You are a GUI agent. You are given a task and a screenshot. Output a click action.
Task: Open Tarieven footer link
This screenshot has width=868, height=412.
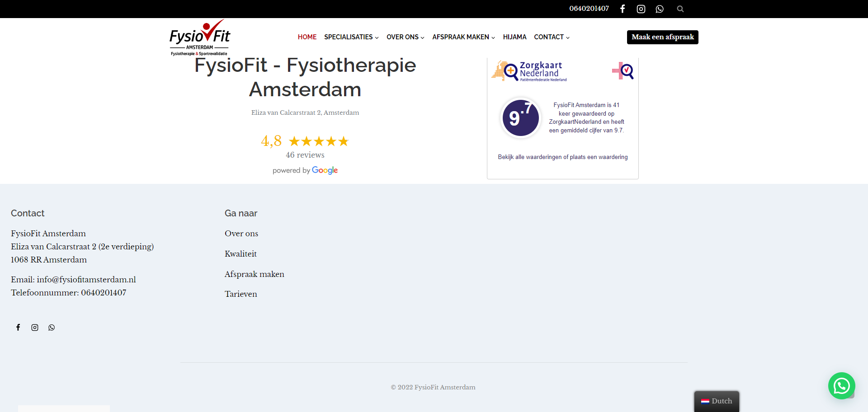pos(241,294)
